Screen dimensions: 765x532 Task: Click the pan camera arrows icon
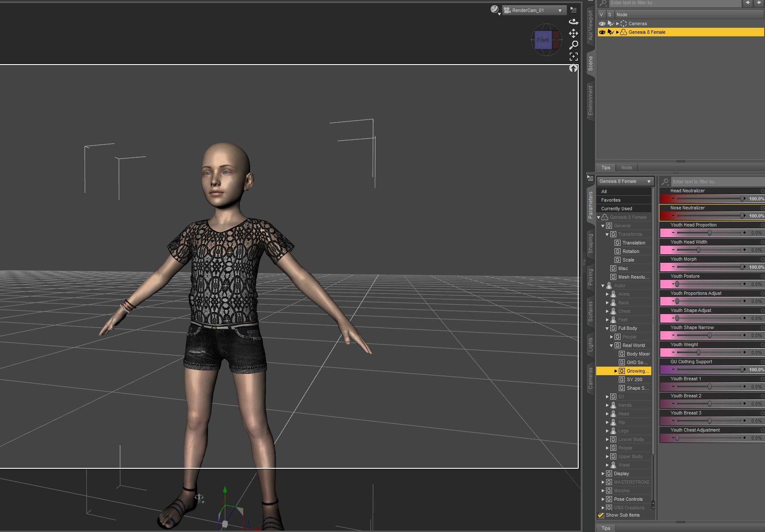tap(574, 33)
